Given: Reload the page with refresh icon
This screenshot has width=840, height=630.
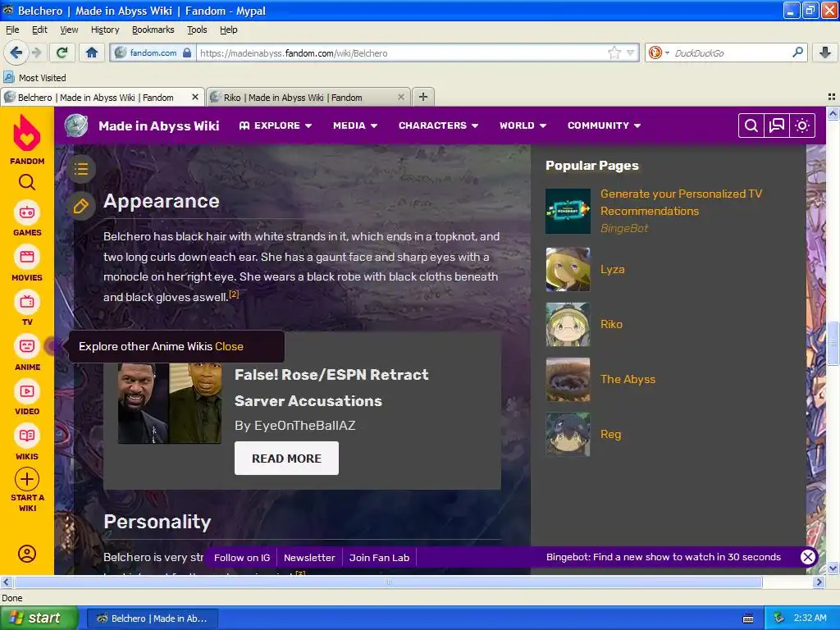Looking at the screenshot, I should click(62, 52).
